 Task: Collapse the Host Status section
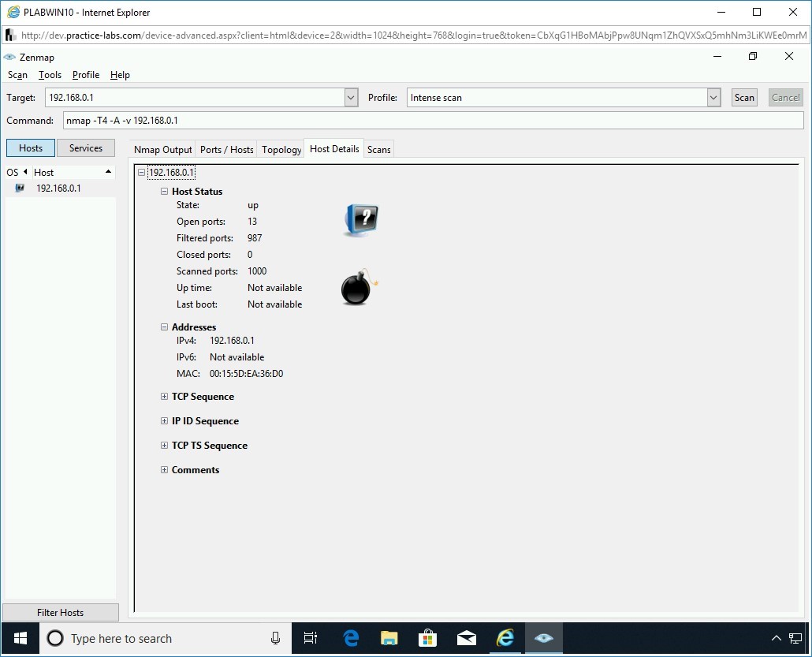pyautogui.click(x=165, y=192)
